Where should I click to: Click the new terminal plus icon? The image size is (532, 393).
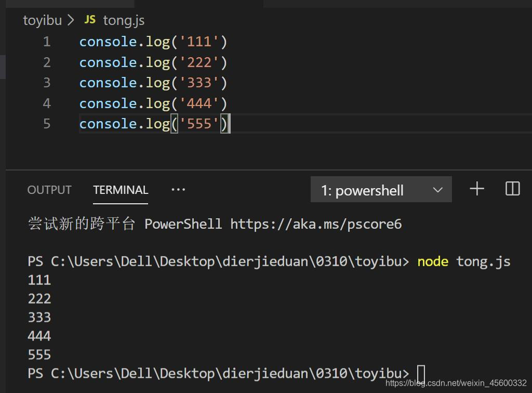[x=477, y=189]
